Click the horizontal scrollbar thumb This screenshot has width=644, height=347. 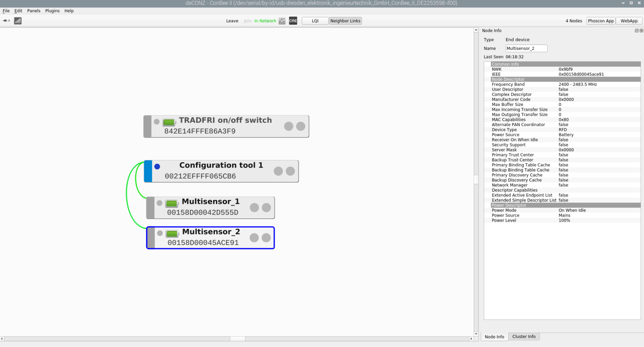tap(238, 339)
